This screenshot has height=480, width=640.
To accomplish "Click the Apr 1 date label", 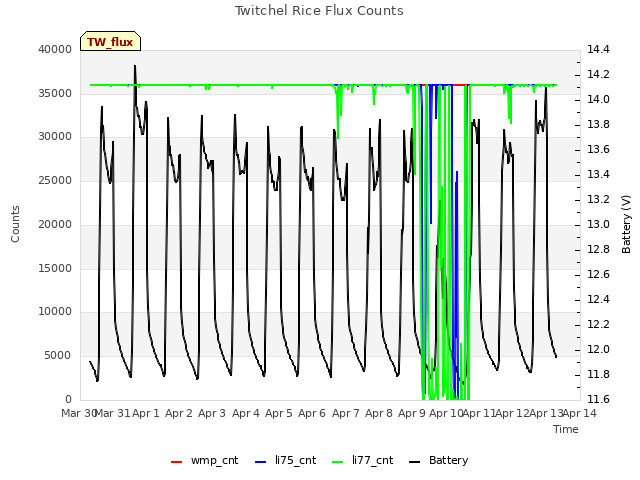I will coord(145,413).
